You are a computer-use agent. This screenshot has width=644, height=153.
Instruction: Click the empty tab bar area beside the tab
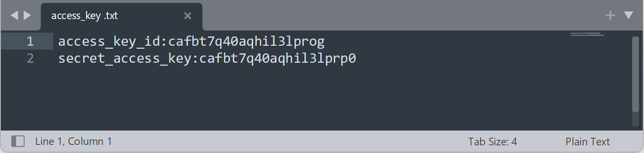(401, 16)
